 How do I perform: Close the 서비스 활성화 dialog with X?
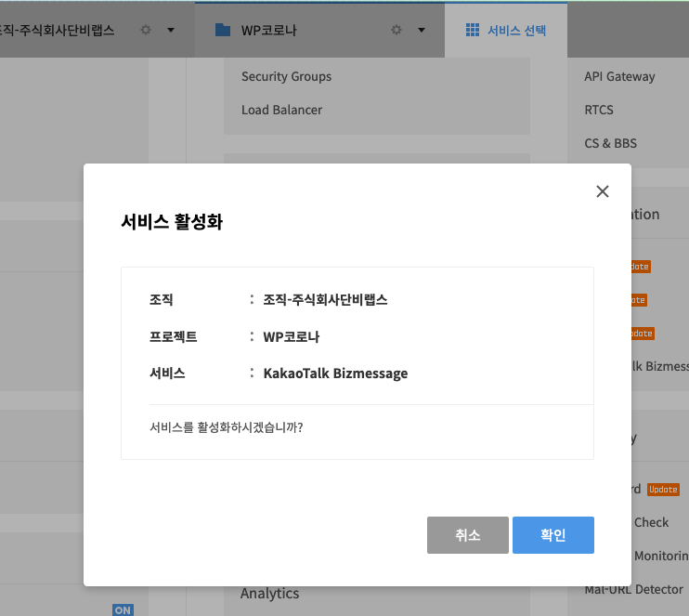[x=603, y=191]
